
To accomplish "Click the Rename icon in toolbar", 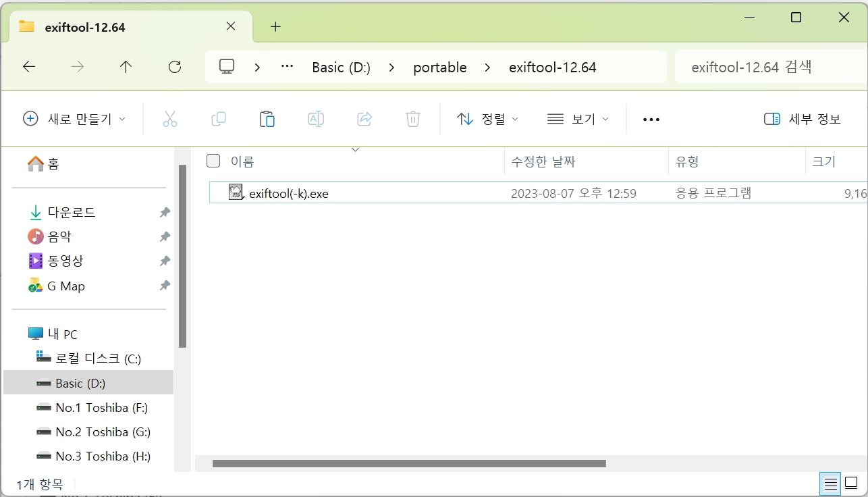I will [316, 119].
